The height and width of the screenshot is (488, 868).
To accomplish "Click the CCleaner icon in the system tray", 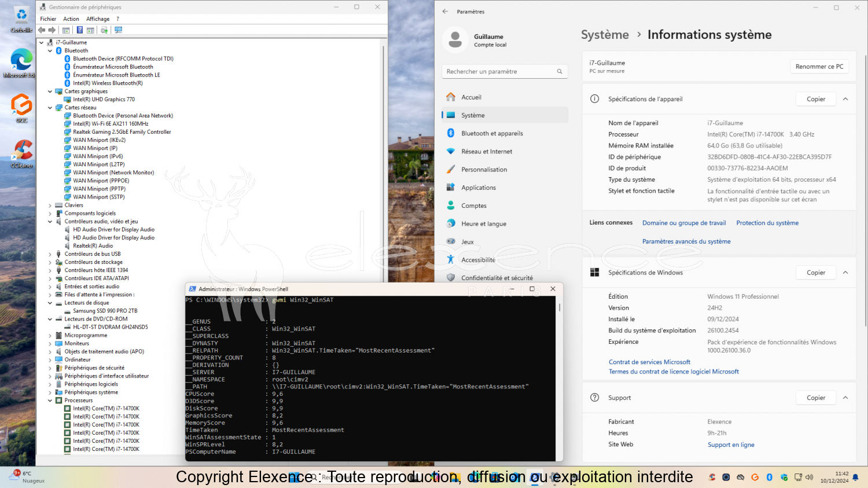I will pyautogui.click(x=712, y=478).
